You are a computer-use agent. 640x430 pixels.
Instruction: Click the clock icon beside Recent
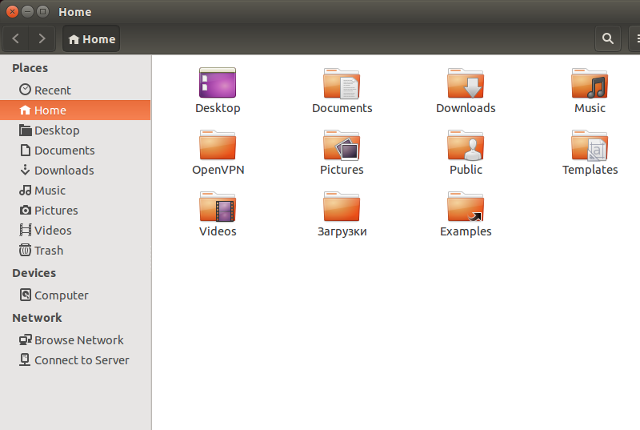coord(25,89)
